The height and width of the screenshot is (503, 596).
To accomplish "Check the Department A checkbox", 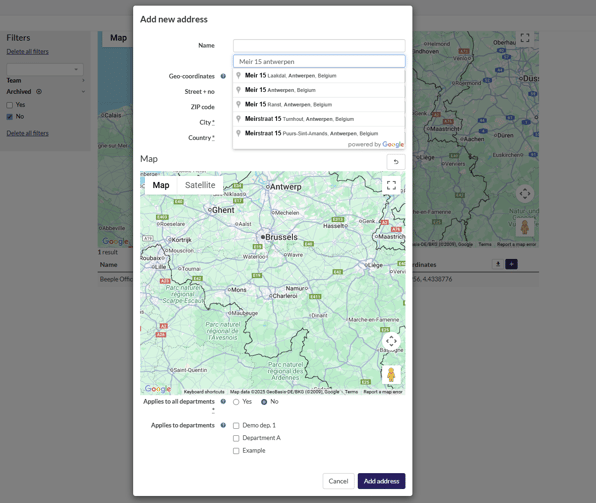I will (236, 438).
